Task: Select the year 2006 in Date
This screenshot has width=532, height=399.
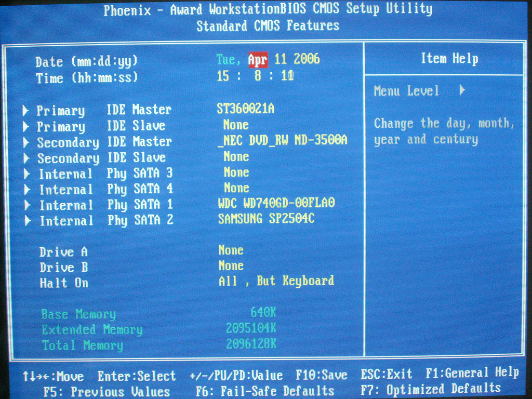Action: click(x=307, y=59)
